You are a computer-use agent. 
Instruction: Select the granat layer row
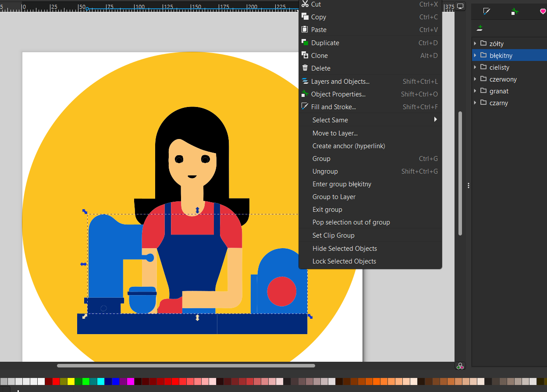coord(509,91)
